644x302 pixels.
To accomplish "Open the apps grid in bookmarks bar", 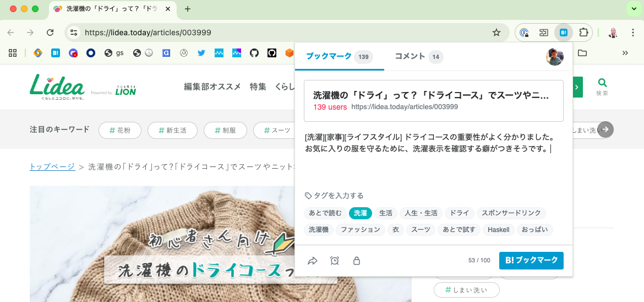I will point(12,53).
